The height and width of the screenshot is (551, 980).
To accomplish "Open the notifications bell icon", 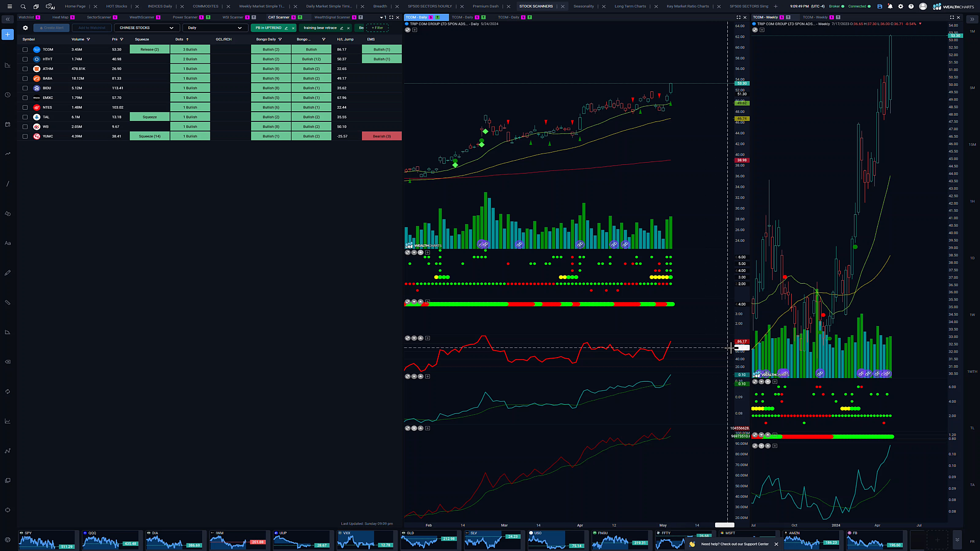I will 890,7.
